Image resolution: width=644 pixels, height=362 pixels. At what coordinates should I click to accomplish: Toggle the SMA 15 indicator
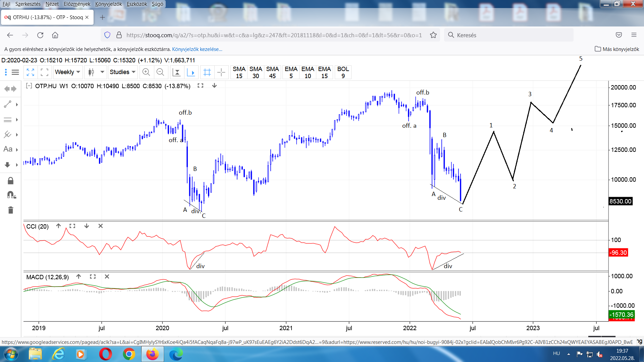[x=239, y=72]
